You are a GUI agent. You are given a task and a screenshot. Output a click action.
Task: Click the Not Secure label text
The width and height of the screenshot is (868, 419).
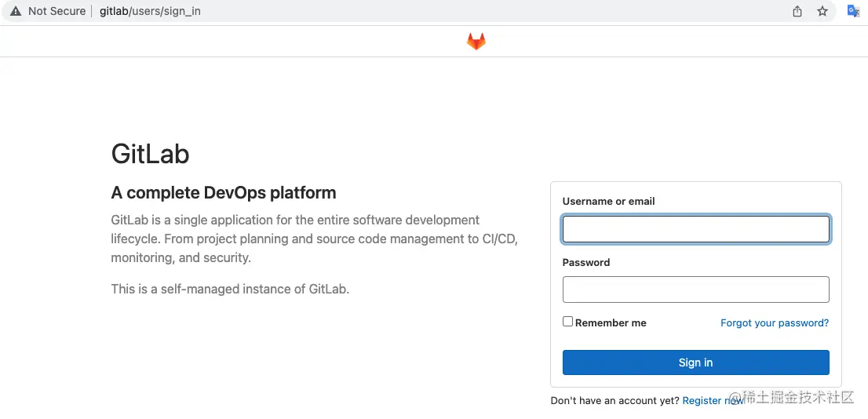(57, 11)
